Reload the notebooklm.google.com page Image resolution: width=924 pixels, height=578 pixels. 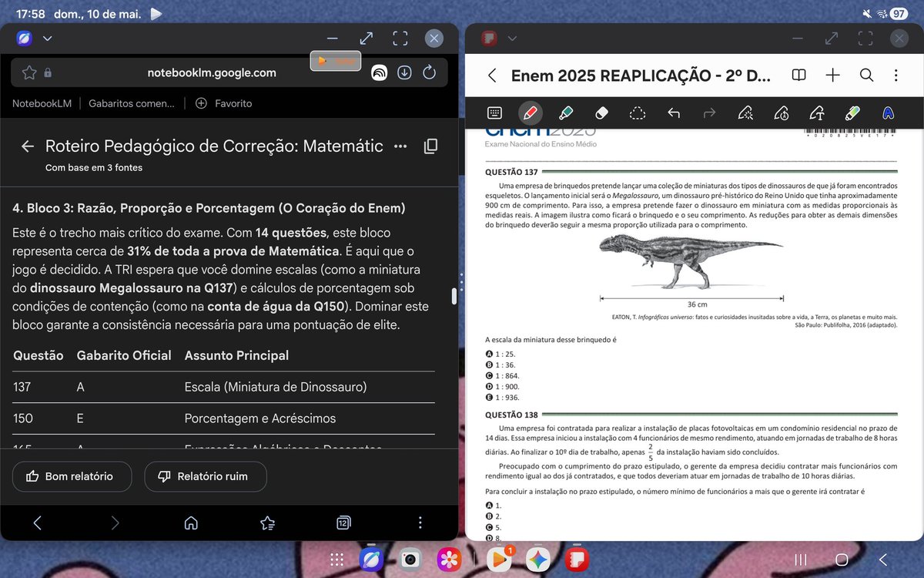pyautogui.click(x=430, y=73)
